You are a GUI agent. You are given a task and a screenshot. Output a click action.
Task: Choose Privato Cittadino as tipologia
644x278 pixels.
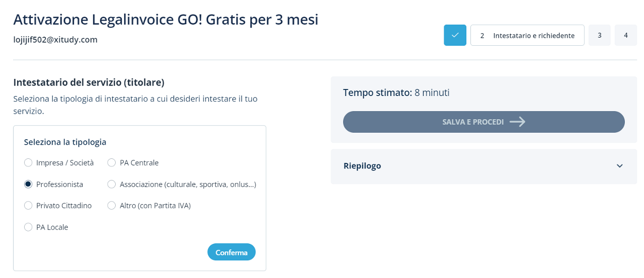point(28,206)
